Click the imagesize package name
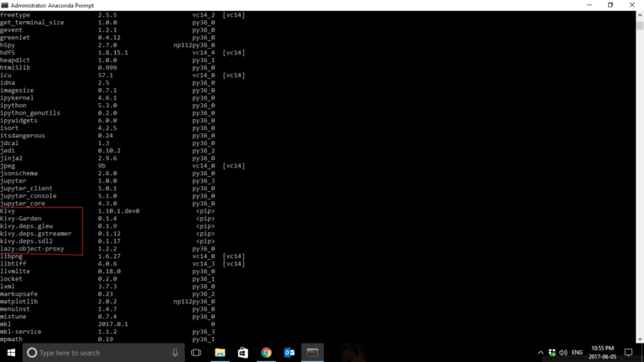 [x=17, y=90]
